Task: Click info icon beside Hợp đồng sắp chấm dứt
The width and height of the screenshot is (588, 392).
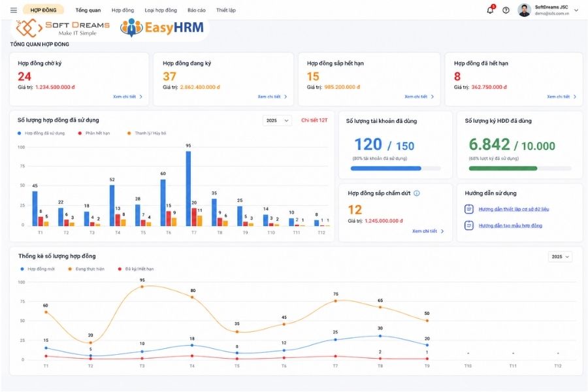Action: (417, 193)
